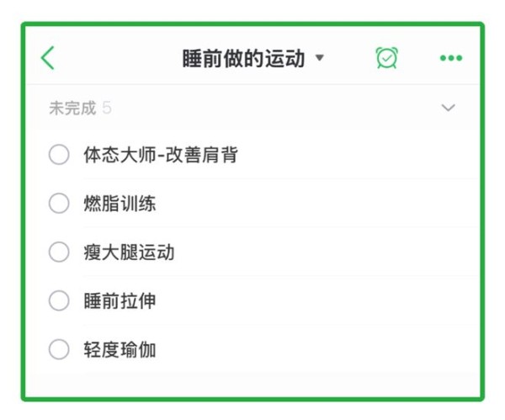This screenshot has width=505, height=420.
Task: Toggle the 轻度瑜伽 completion circle
Action: (59, 349)
